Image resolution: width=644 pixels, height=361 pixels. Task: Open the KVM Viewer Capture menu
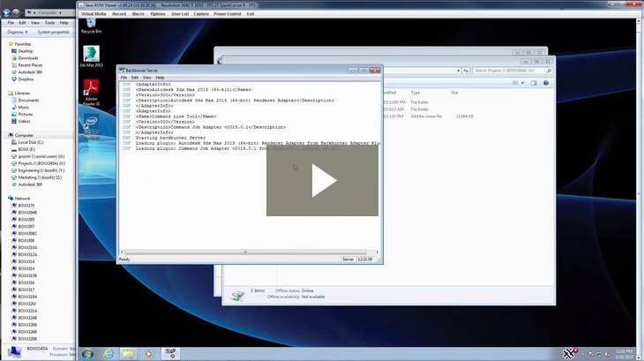pos(201,14)
